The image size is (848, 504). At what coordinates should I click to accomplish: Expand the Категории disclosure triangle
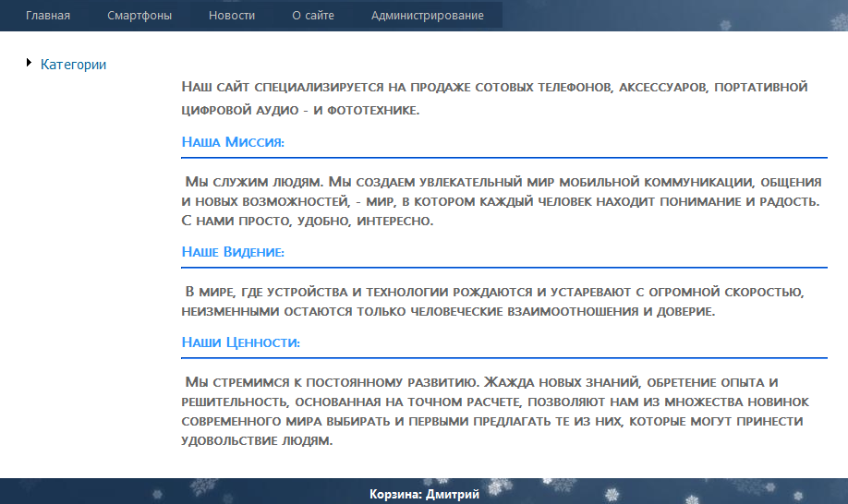pos(30,63)
